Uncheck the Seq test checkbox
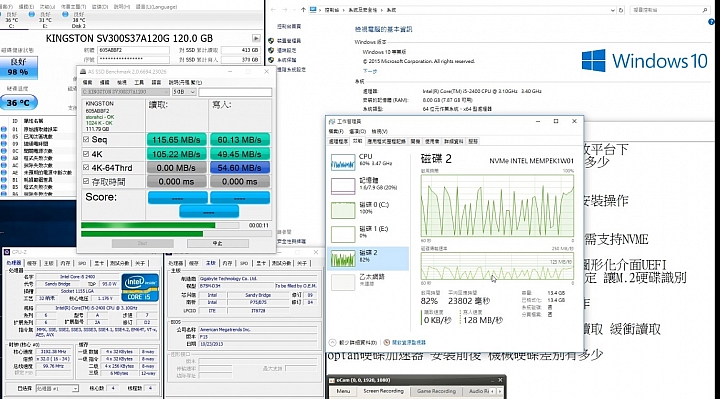The width and height of the screenshot is (720, 399). coord(86,139)
